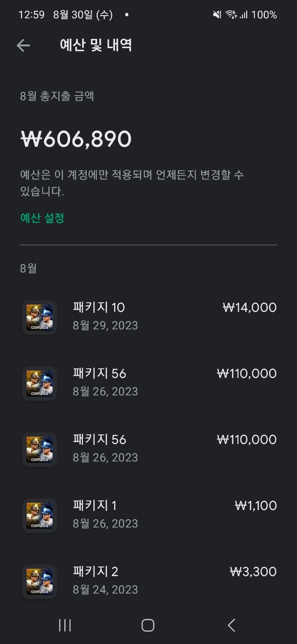Select the 패키지 1 purchase title
Image resolution: width=297 pixels, height=644 pixels.
[94, 505]
